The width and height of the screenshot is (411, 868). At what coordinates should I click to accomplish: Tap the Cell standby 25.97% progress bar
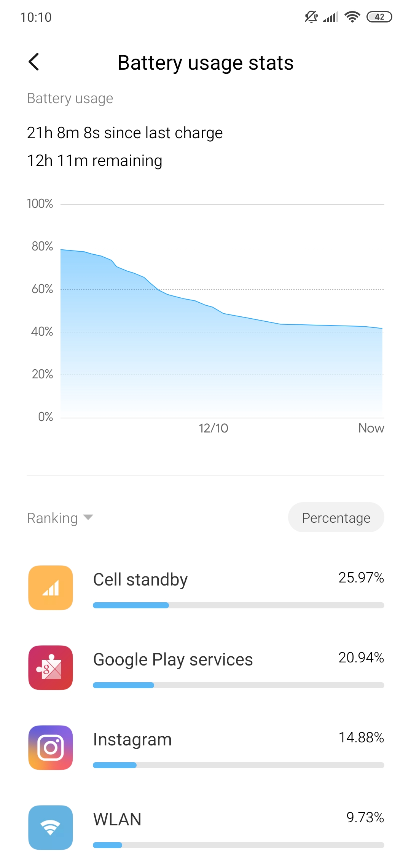pos(239,605)
